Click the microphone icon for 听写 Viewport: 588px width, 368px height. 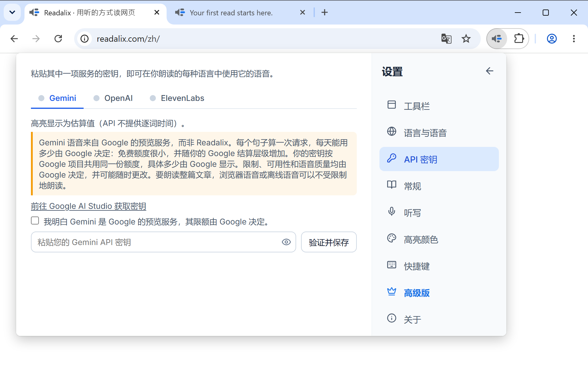coord(392,212)
